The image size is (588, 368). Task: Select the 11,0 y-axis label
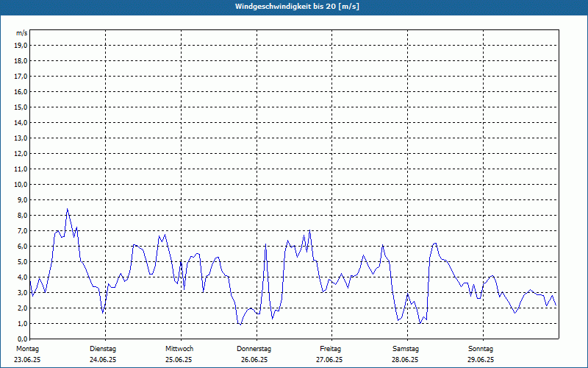click(21, 169)
